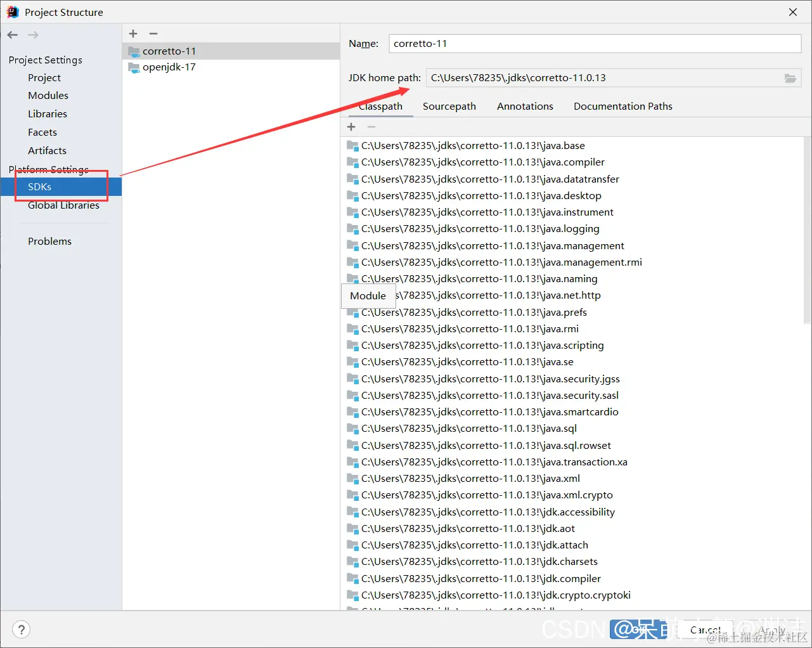The height and width of the screenshot is (648, 812).
Task: Close the Project Structure dialog
Action: 793,12
